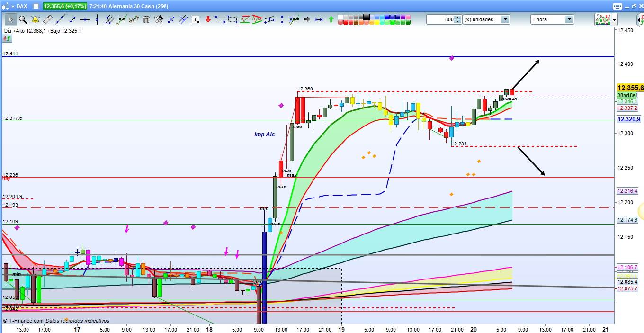
Task: Click the add indicator chart button
Action: click(602, 19)
